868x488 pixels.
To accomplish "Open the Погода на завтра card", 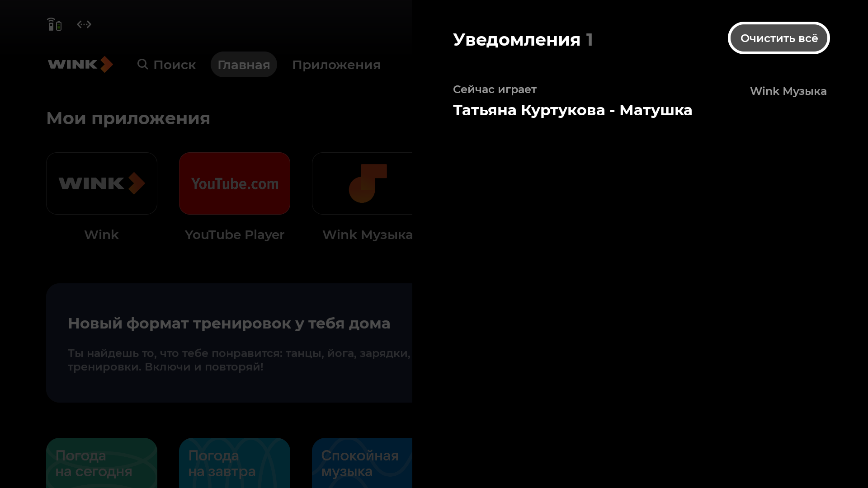I will 235,463.
